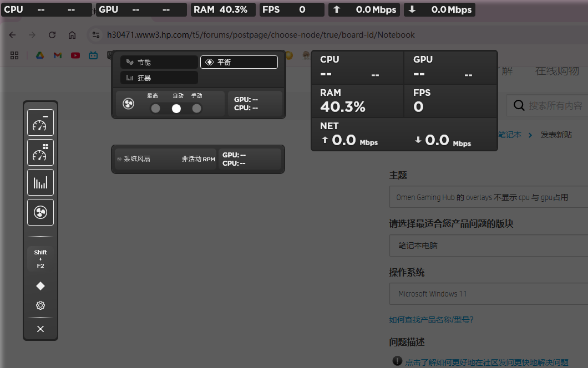588x368 pixels.
Task: Open site information icon in address bar
Action: (x=96, y=35)
